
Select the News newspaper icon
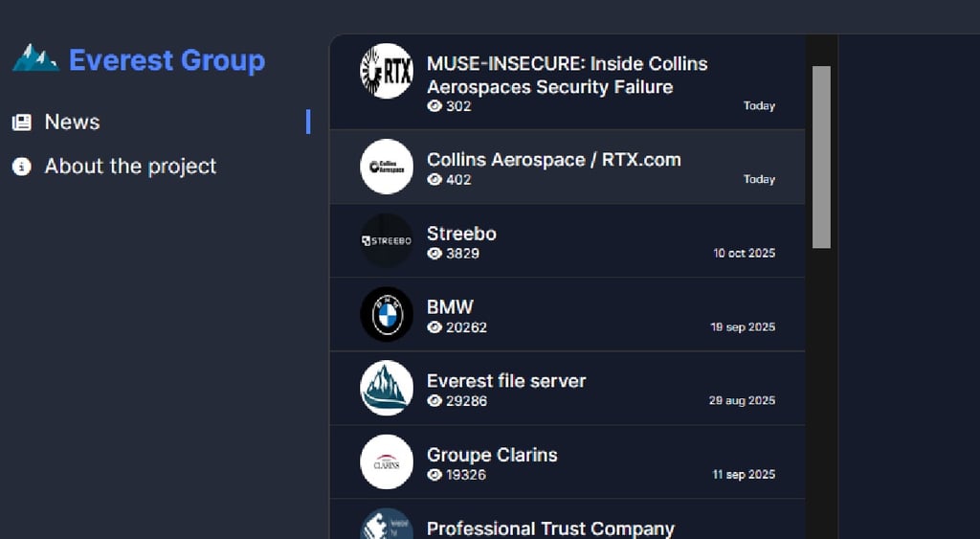[x=22, y=122]
